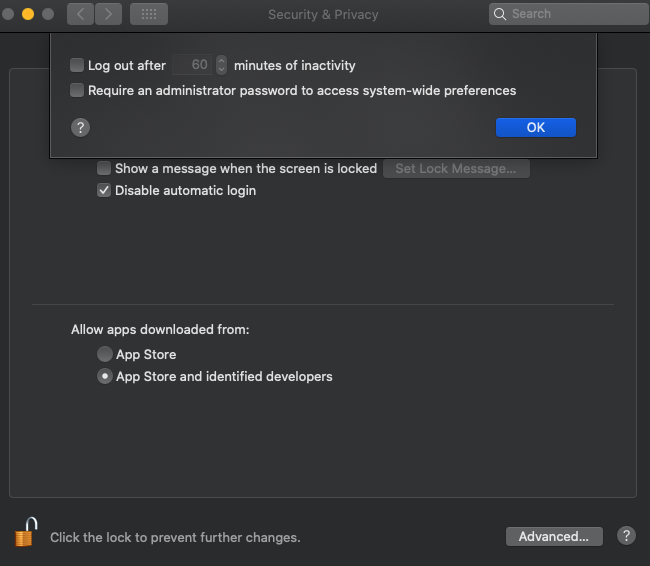
Task: Click the lock icon to prevent changes
Action: click(x=26, y=532)
